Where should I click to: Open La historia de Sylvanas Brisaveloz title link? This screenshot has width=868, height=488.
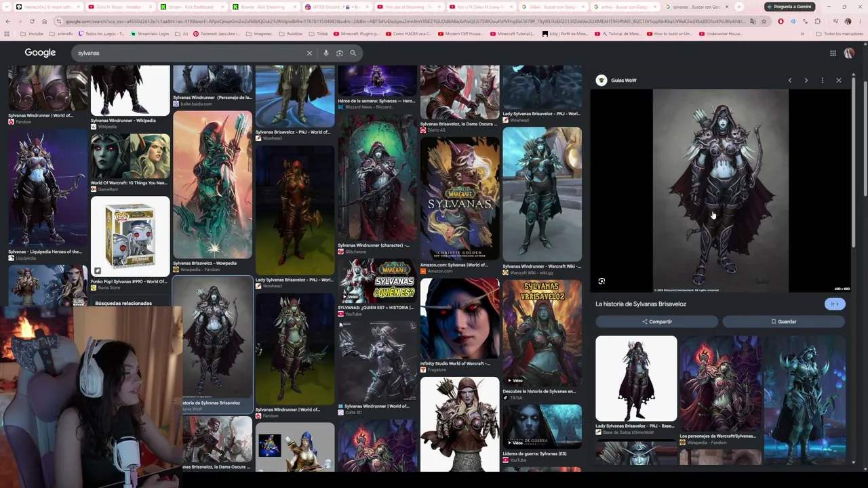click(x=641, y=304)
